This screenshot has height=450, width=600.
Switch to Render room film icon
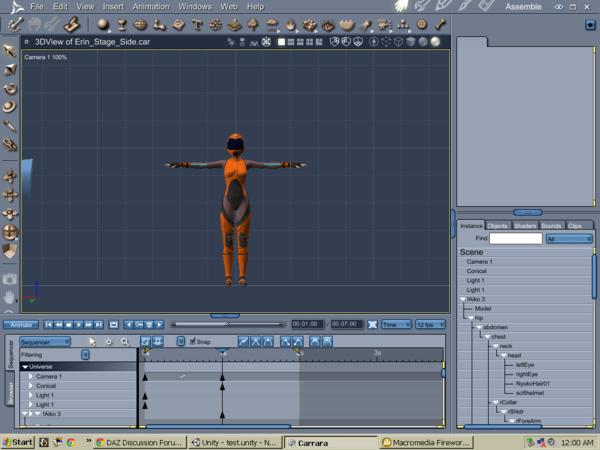tap(486, 6)
